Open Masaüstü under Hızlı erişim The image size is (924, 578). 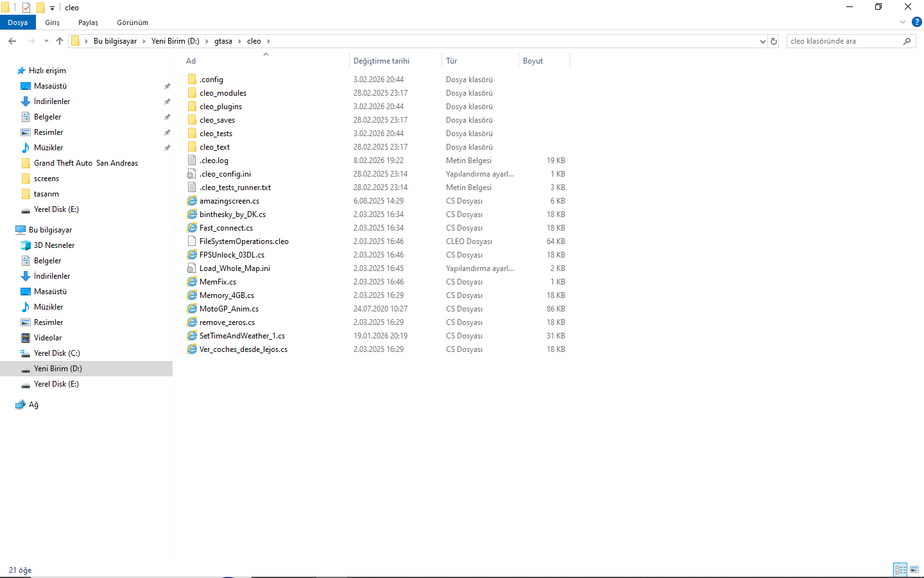50,86
